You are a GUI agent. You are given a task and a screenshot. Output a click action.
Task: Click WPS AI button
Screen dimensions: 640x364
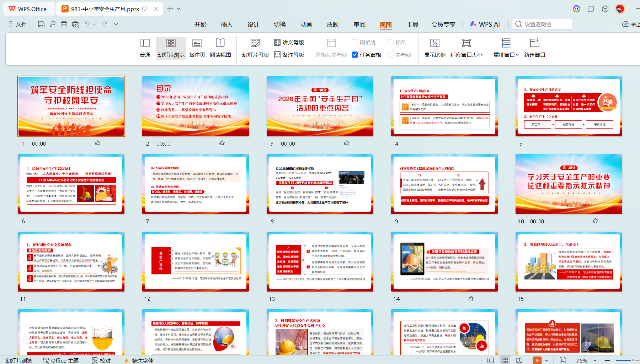pyautogui.click(x=485, y=24)
